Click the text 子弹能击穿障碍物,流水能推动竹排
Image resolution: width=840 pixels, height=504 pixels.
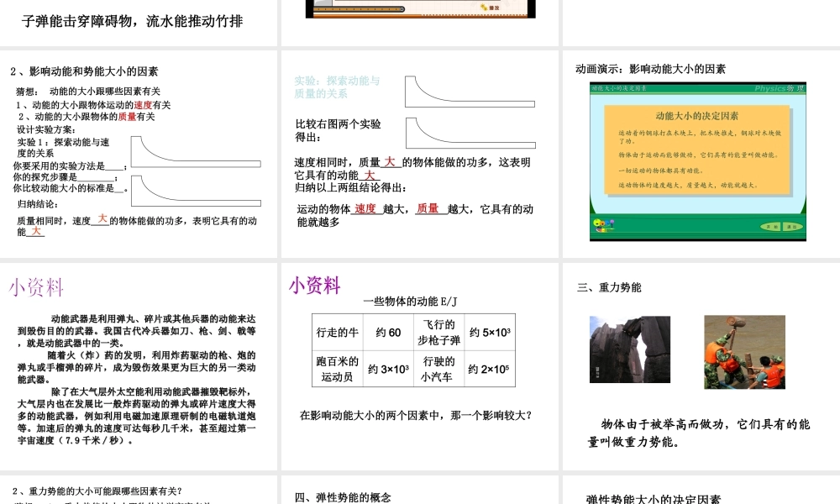133,22
